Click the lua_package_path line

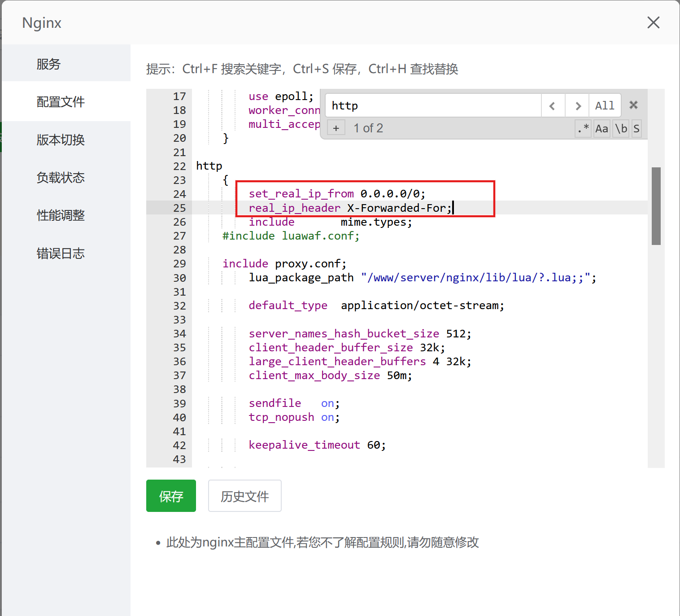[423, 278]
